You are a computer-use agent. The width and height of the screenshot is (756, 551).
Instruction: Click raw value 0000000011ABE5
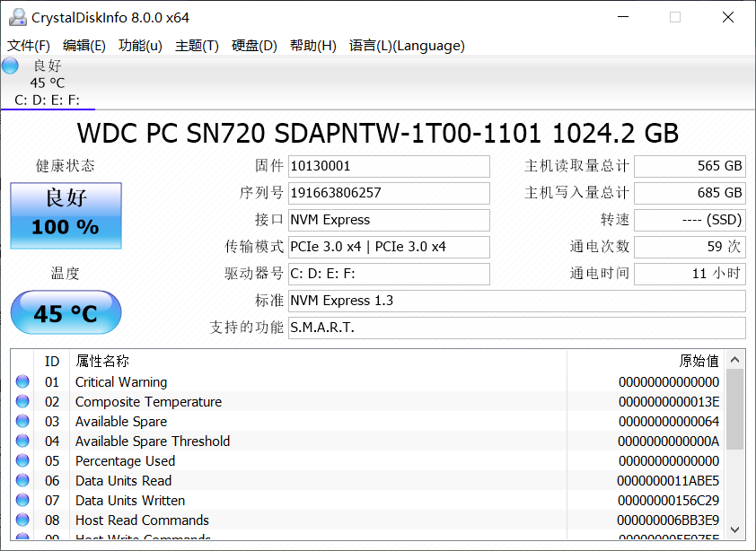(668, 481)
